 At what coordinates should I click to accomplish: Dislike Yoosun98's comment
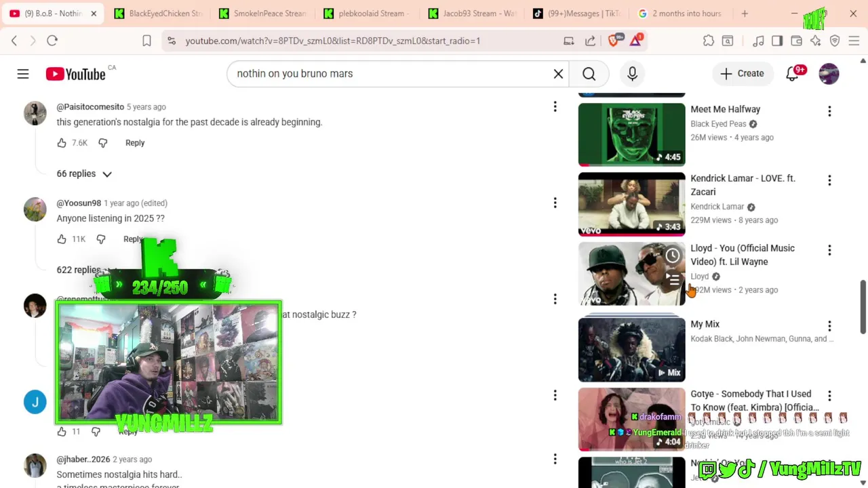click(x=101, y=239)
